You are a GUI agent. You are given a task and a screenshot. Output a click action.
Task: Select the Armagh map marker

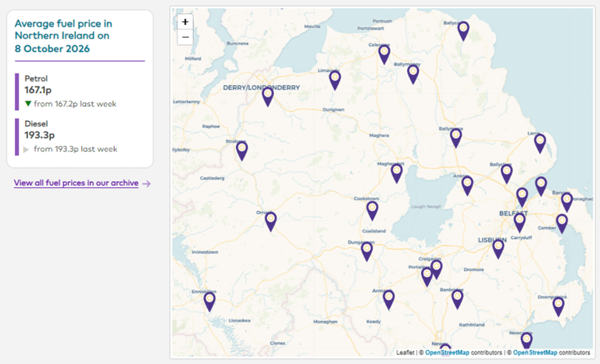[389, 300]
